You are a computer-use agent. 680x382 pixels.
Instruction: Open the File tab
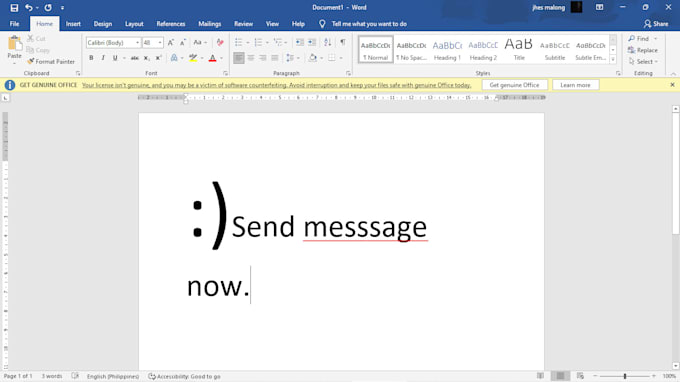[14, 24]
